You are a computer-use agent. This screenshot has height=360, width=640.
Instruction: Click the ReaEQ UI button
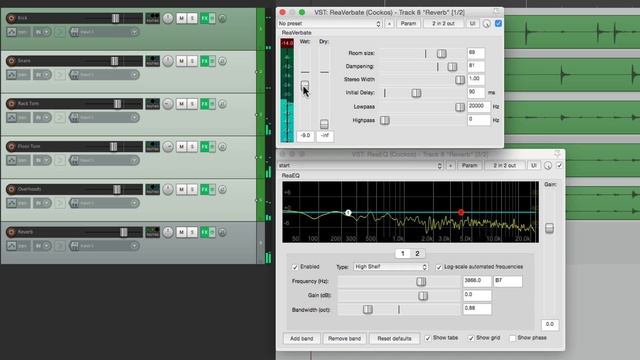[533, 165]
